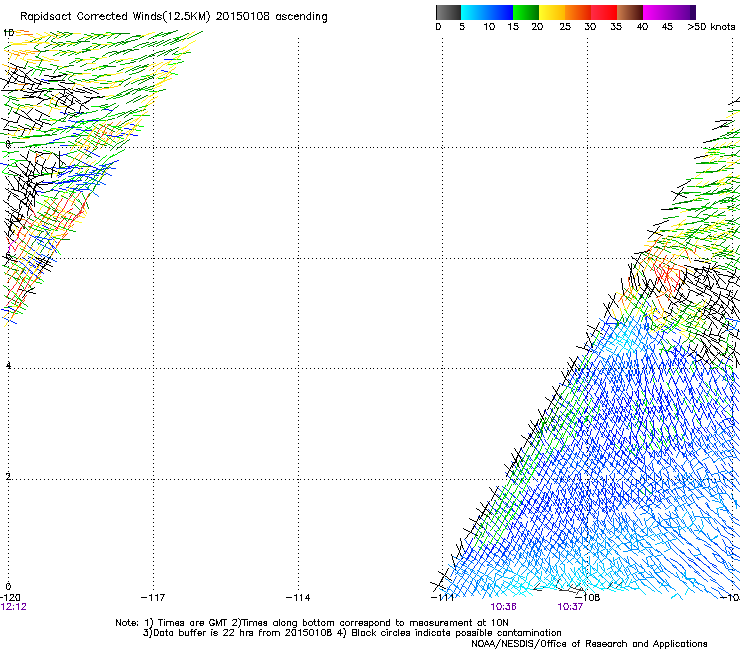Click the title text 'Rapidscat Corrected Winds(12.5KM)'
The height and width of the screenshot is (650, 740).
click(x=115, y=17)
